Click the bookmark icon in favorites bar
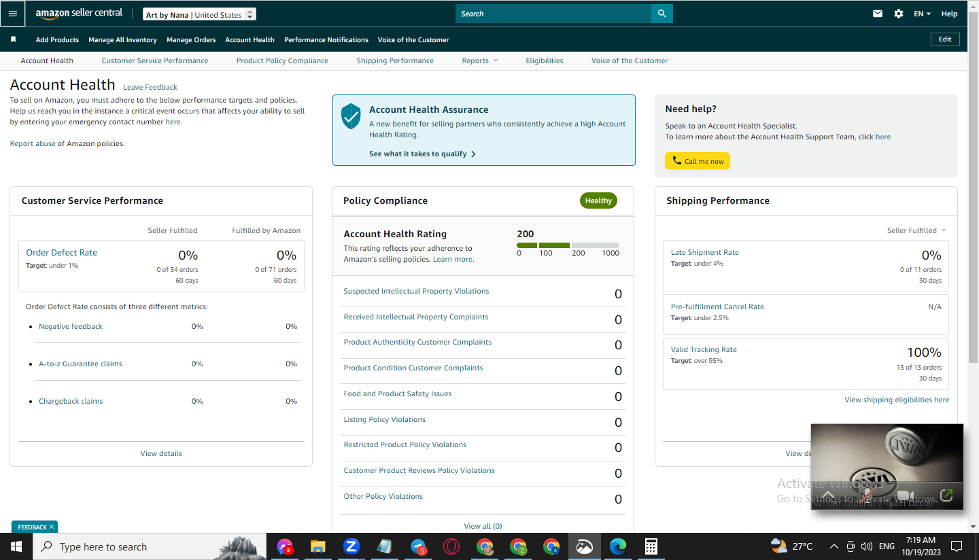This screenshot has width=979, height=560. (13, 39)
